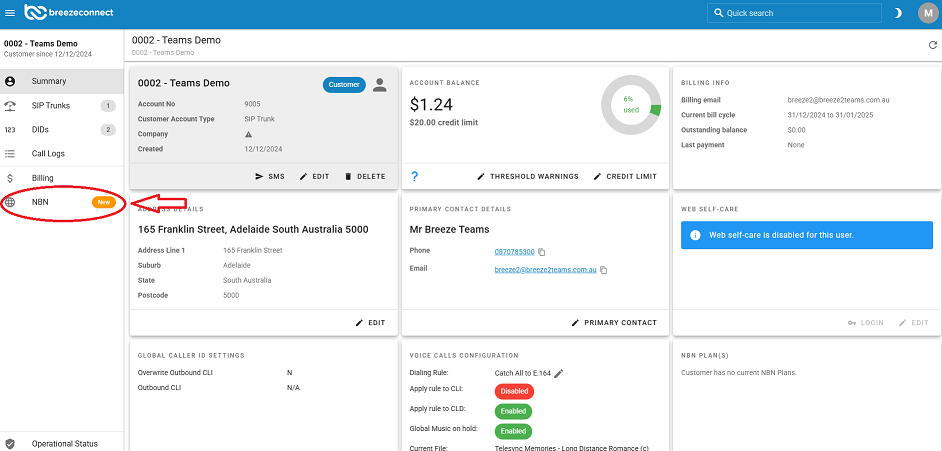Edit the address details
The height and width of the screenshot is (451, 942).
click(370, 322)
